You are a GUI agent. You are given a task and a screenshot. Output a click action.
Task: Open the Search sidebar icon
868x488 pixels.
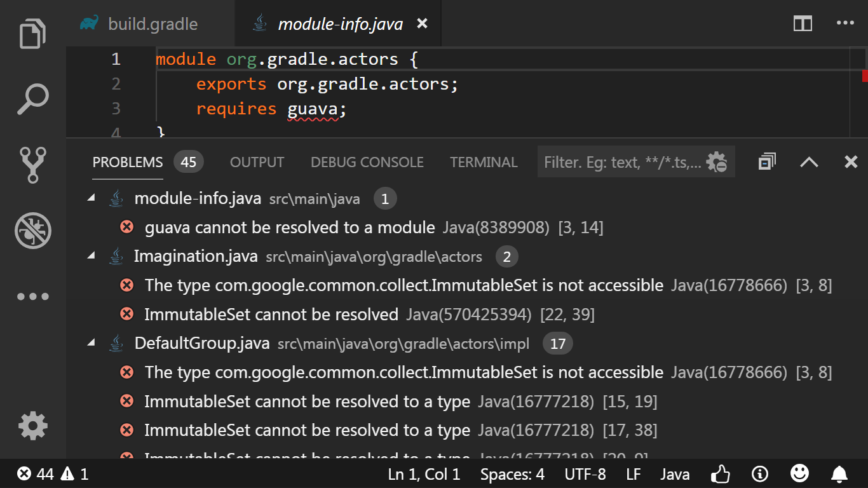tap(31, 99)
